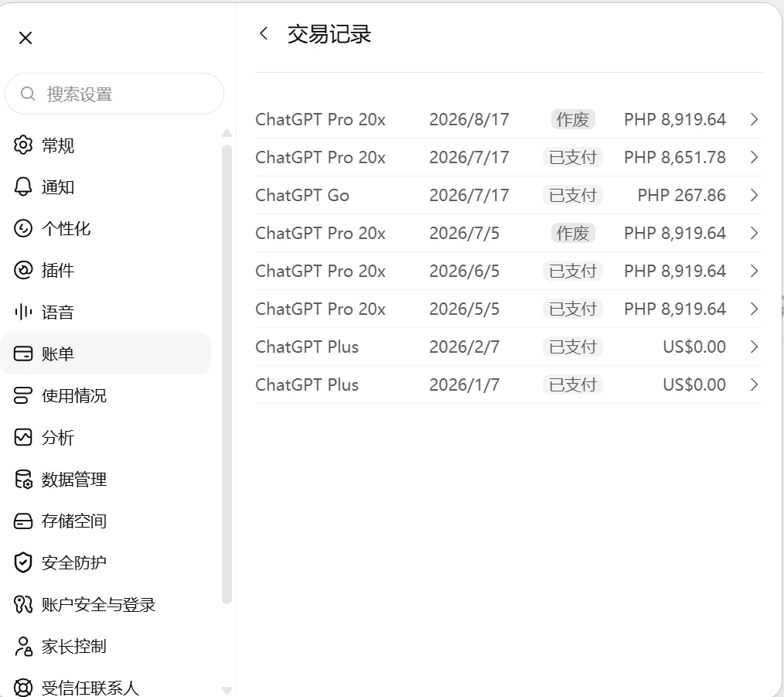The width and height of the screenshot is (784, 697).
Task: Open the chevron on the PHP 8,651.78 row
Action: pos(755,157)
